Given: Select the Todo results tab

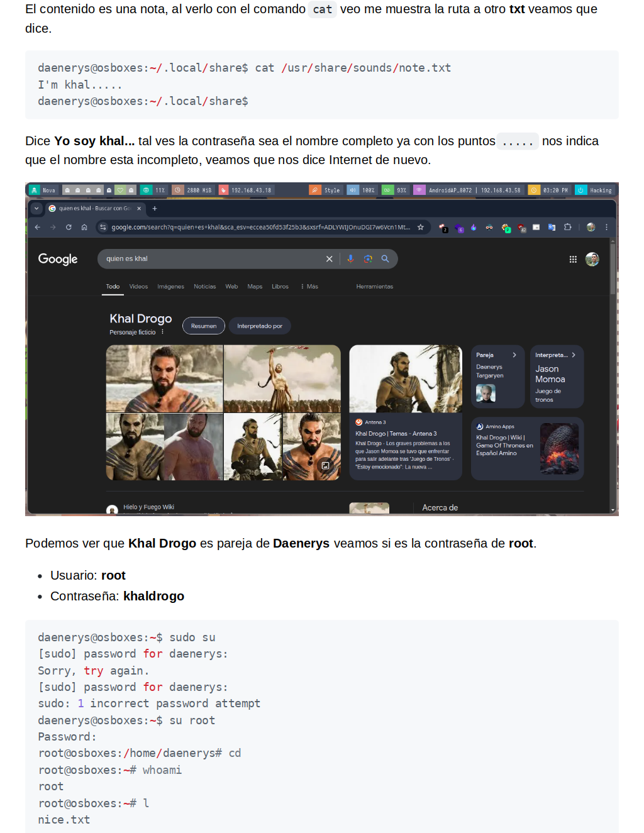Looking at the screenshot, I should coord(113,287).
